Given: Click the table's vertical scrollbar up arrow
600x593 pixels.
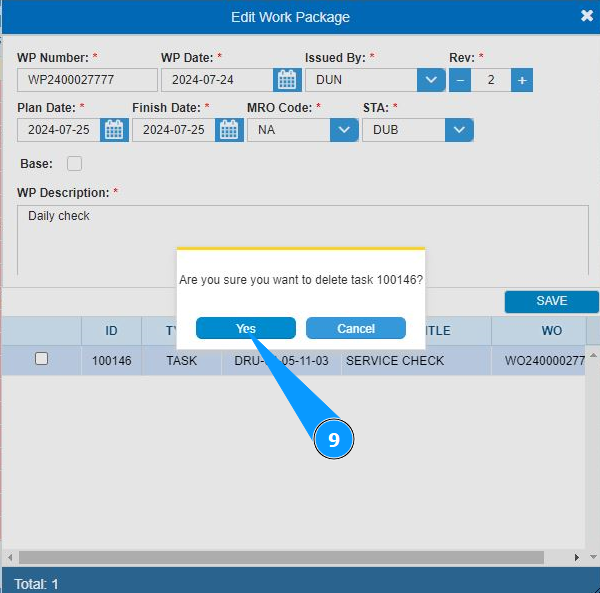Looking at the screenshot, I should pyautogui.click(x=593, y=355).
